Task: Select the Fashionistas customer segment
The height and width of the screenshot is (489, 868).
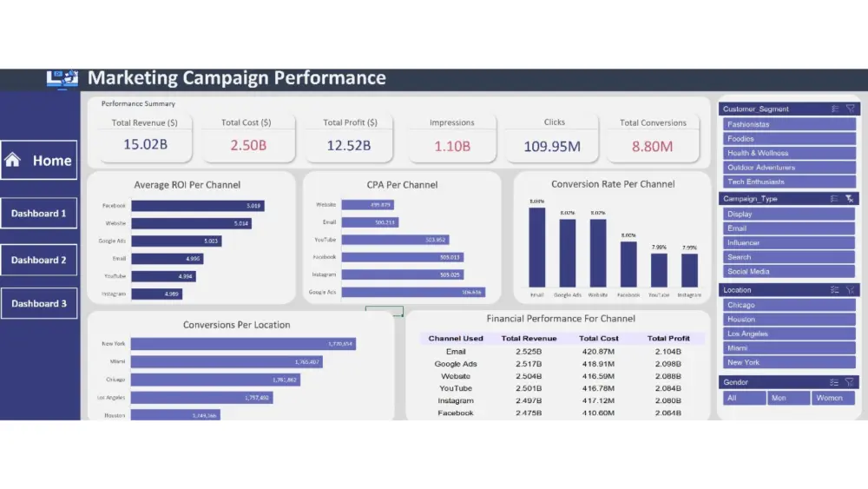Action: (789, 124)
